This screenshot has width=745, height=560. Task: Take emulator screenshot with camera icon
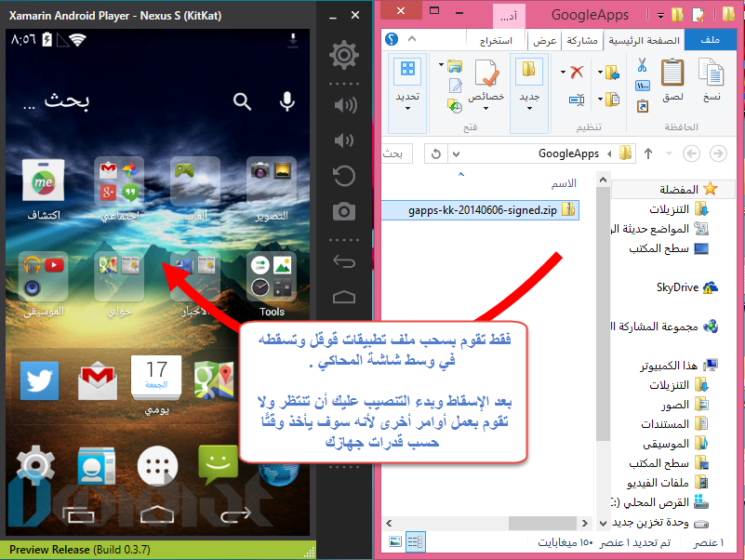pos(344,211)
